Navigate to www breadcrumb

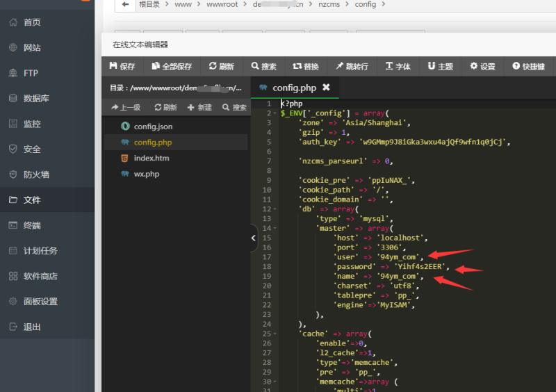click(x=183, y=4)
